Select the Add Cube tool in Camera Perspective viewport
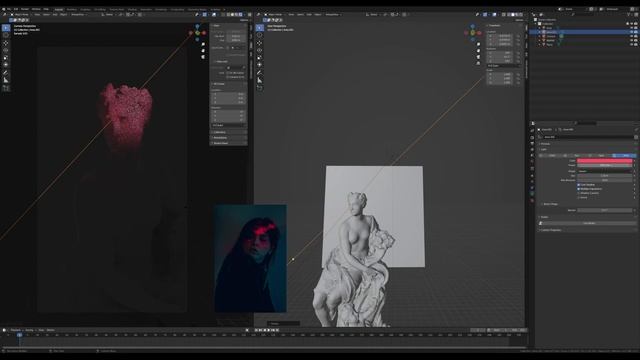The width and height of the screenshot is (640, 360). [x=6, y=88]
